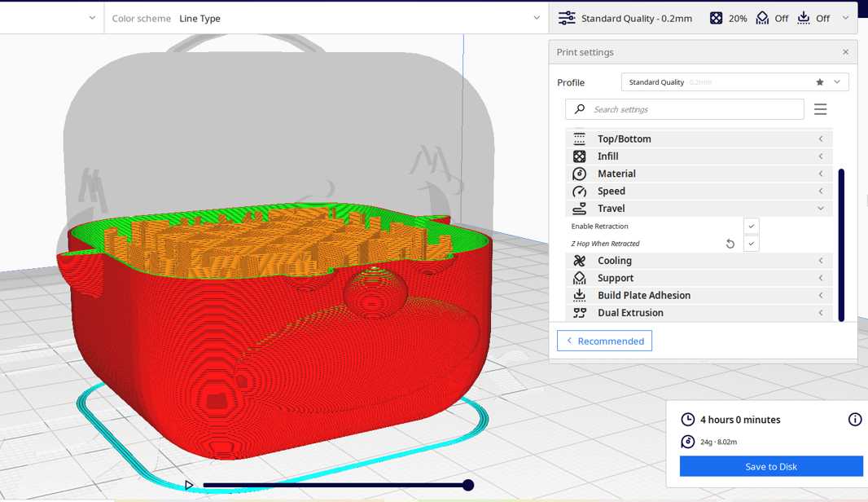Toggle Enable Retraction checkbox

[751, 227]
